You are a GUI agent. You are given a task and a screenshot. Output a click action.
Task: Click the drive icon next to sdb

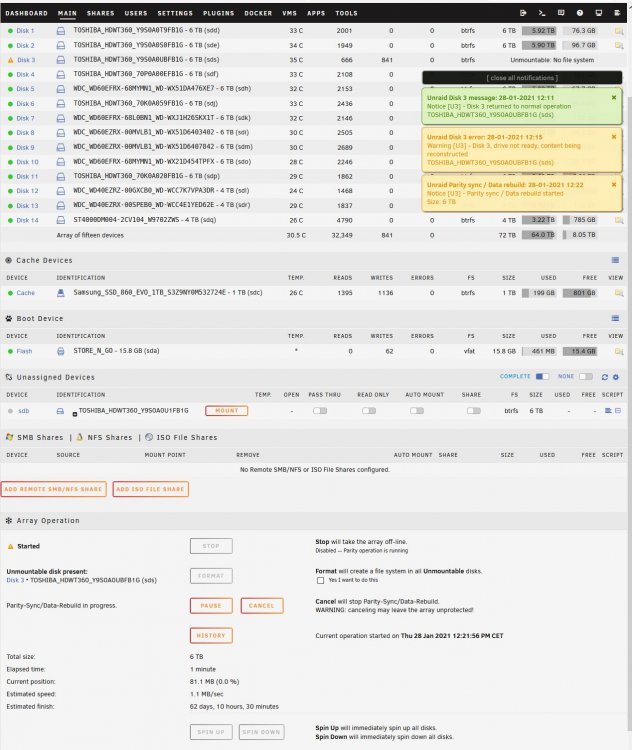coord(60,411)
